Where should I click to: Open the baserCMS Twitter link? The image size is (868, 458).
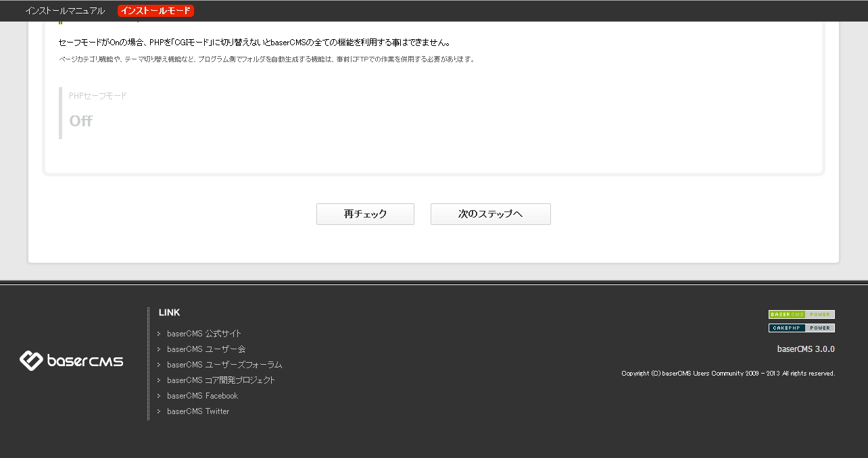pos(198,411)
